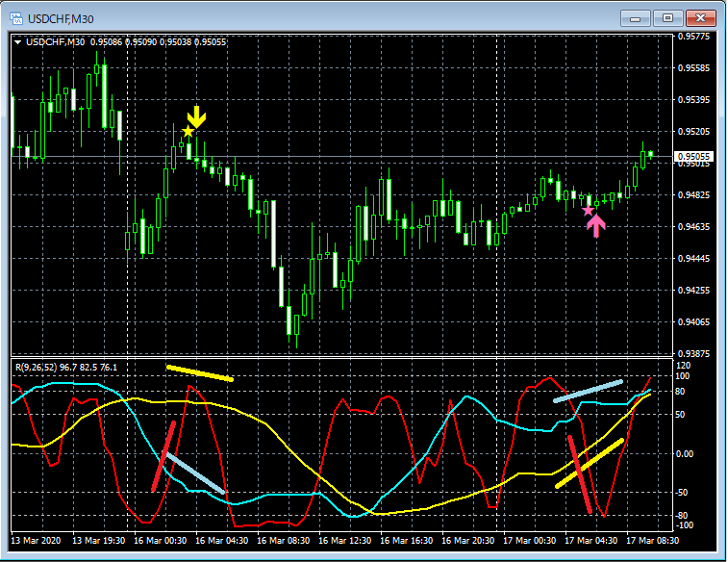This screenshot has width=728, height=562.
Task: Click the current price label 0.95055
Action: 693,157
